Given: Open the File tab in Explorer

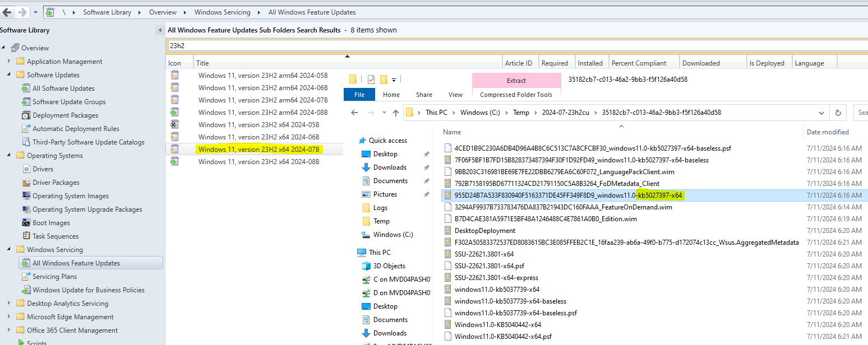Looking at the screenshot, I should (x=359, y=95).
